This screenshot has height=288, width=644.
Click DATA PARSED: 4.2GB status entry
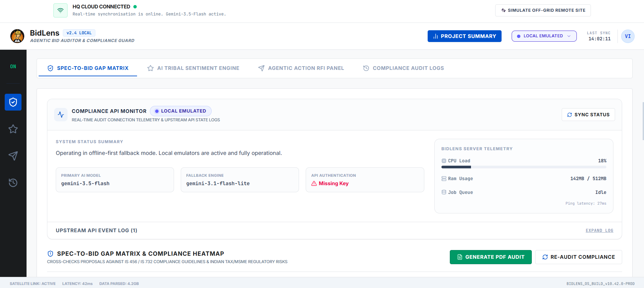119,284
